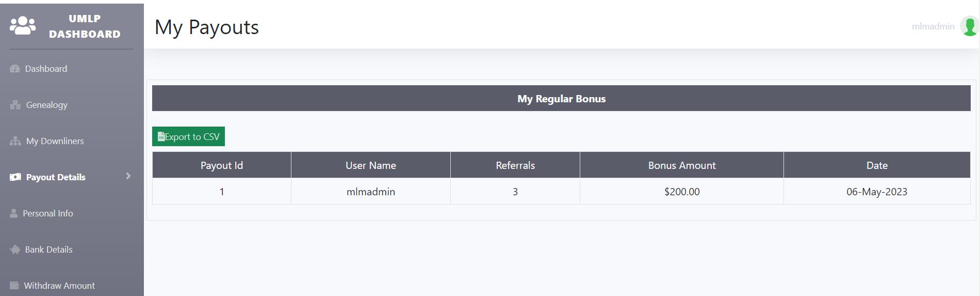Image resolution: width=980 pixels, height=296 pixels.
Task: Click the $200.00 bonus amount cell
Action: [681, 192]
